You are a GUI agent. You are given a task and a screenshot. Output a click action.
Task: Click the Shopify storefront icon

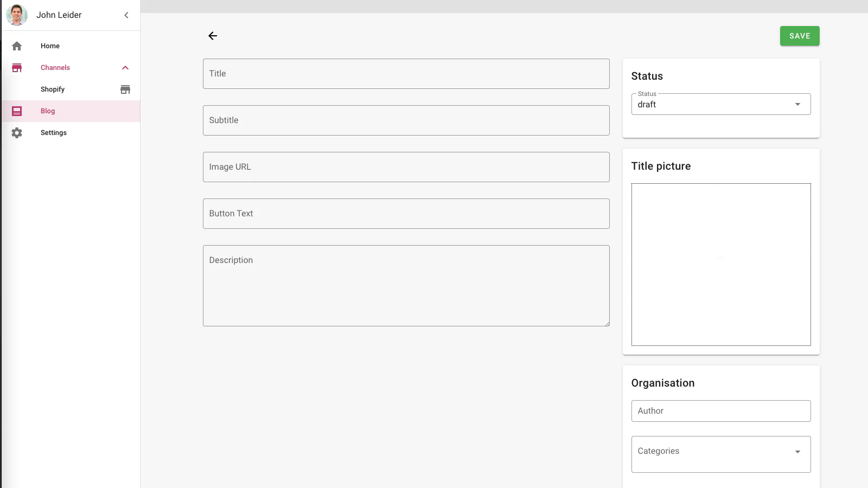pos(125,89)
